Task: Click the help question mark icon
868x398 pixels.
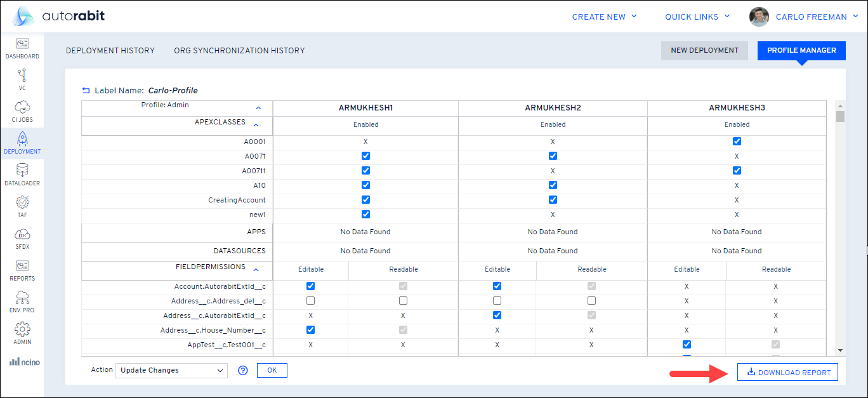Action: [242, 371]
